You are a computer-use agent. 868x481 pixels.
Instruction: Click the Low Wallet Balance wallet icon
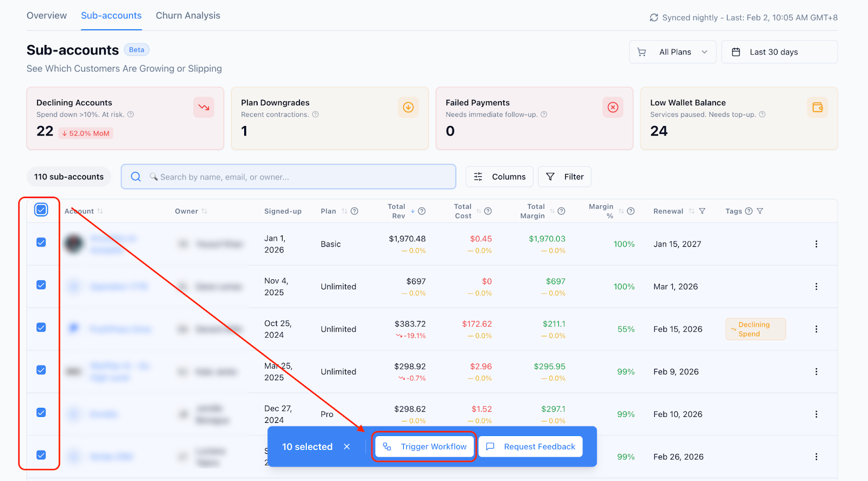pos(817,107)
